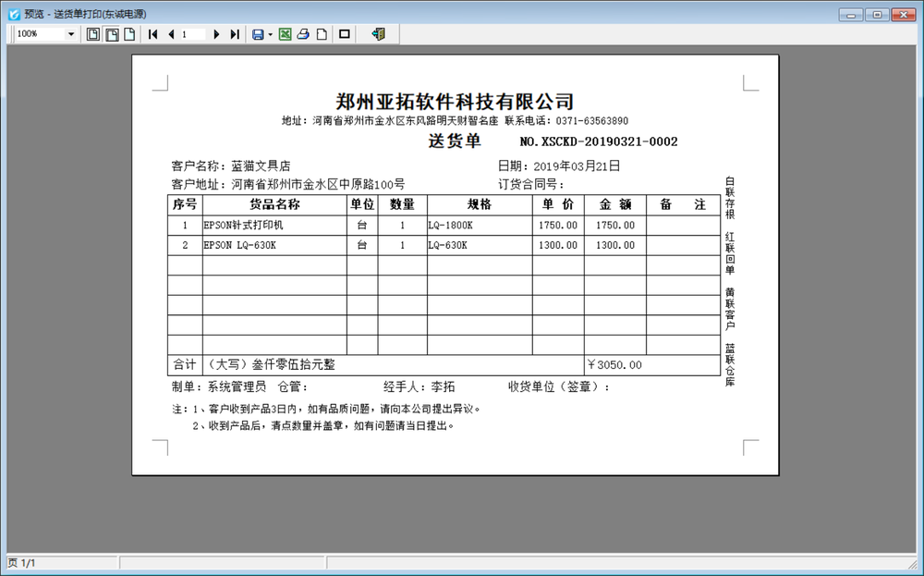This screenshot has height=576, width=924.
Task: Go to the next page
Action: pyautogui.click(x=216, y=34)
